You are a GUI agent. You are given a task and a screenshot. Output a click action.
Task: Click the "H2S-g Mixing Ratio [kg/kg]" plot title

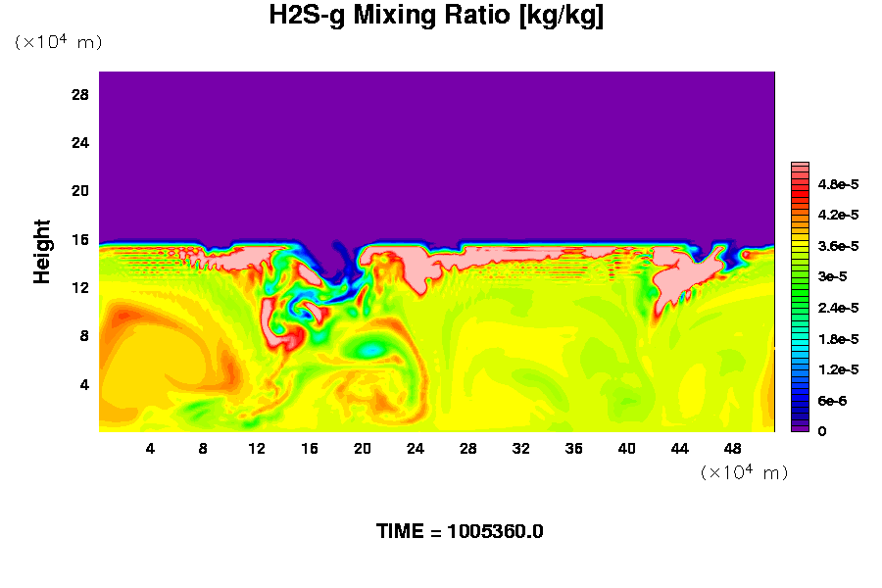437,17
